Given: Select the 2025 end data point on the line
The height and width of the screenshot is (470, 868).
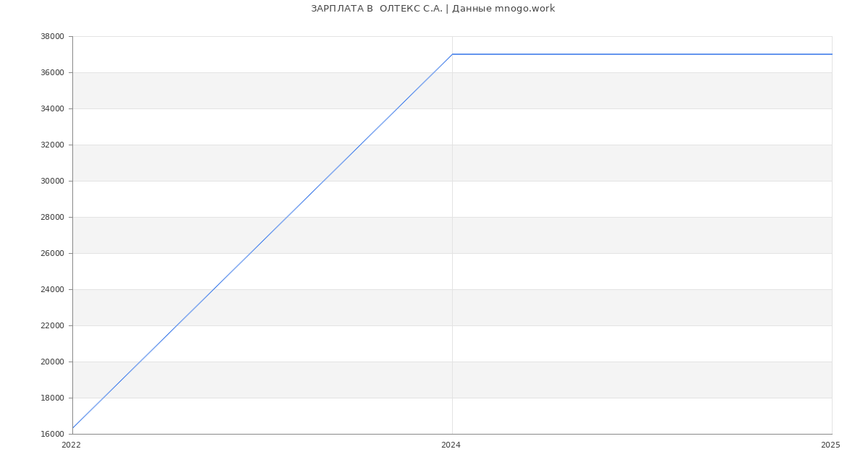Looking at the screenshot, I should [831, 54].
